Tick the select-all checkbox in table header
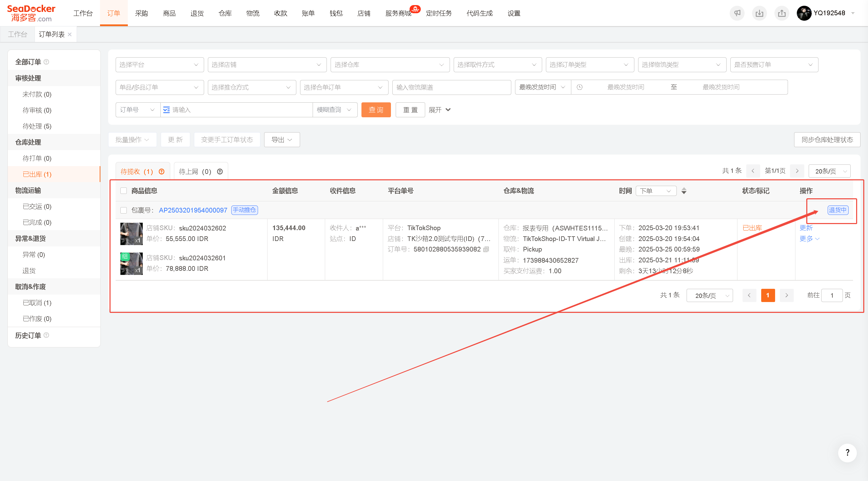868x481 pixels. coord(124,191)
